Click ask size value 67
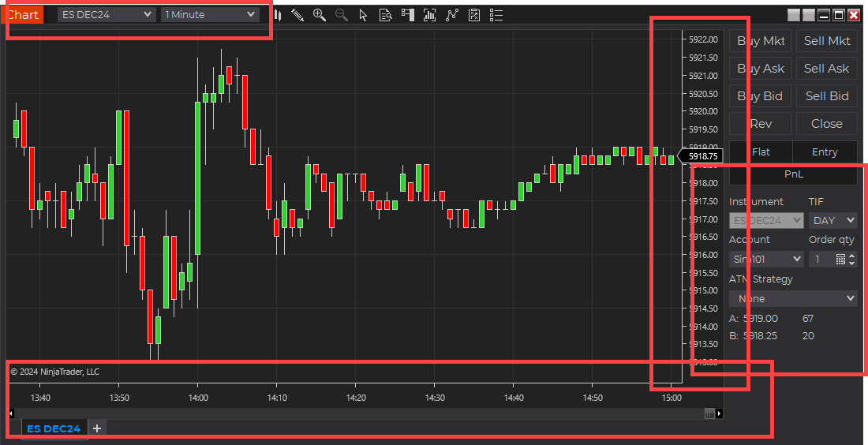 (808, 318)
